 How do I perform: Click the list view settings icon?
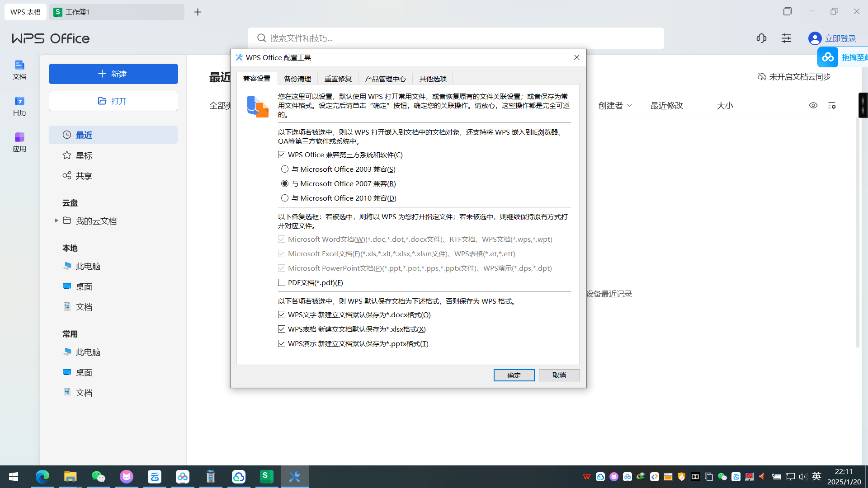click(x=832, y=105)
